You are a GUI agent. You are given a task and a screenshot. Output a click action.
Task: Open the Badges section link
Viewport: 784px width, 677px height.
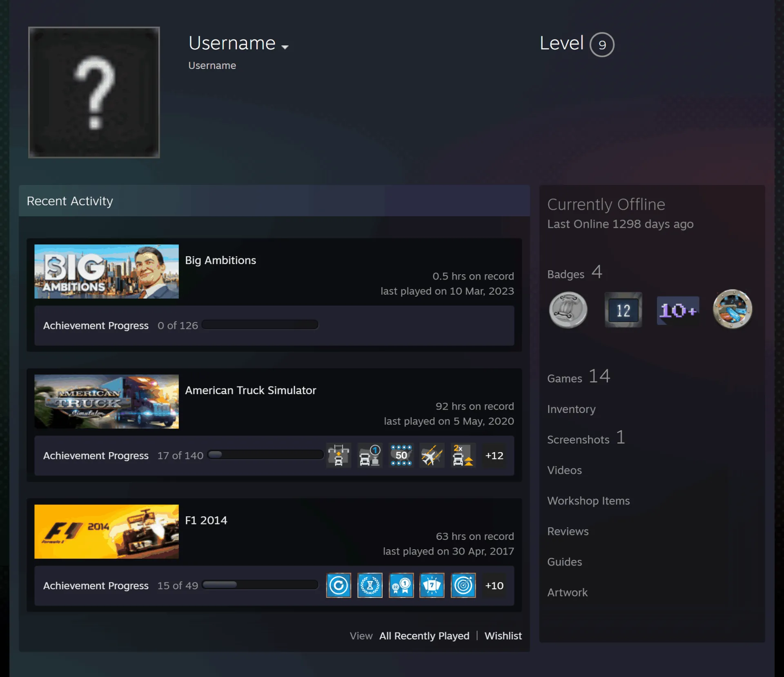[575, 273]
